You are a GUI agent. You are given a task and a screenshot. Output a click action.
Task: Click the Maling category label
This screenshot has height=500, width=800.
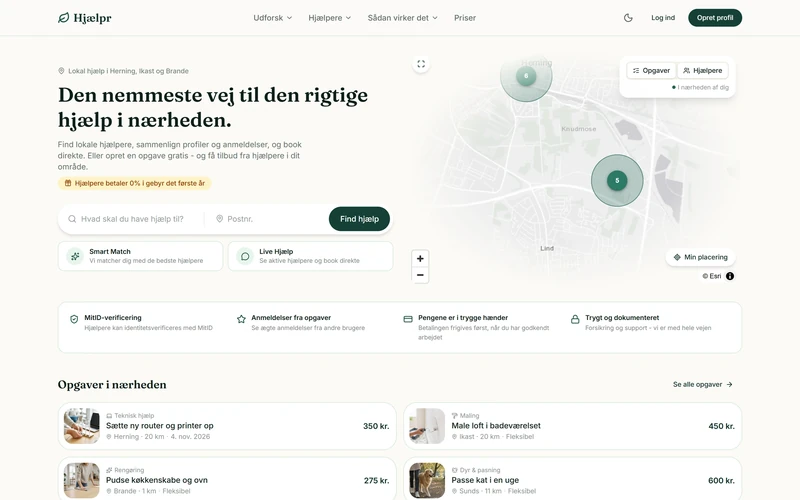coord(465,415)
